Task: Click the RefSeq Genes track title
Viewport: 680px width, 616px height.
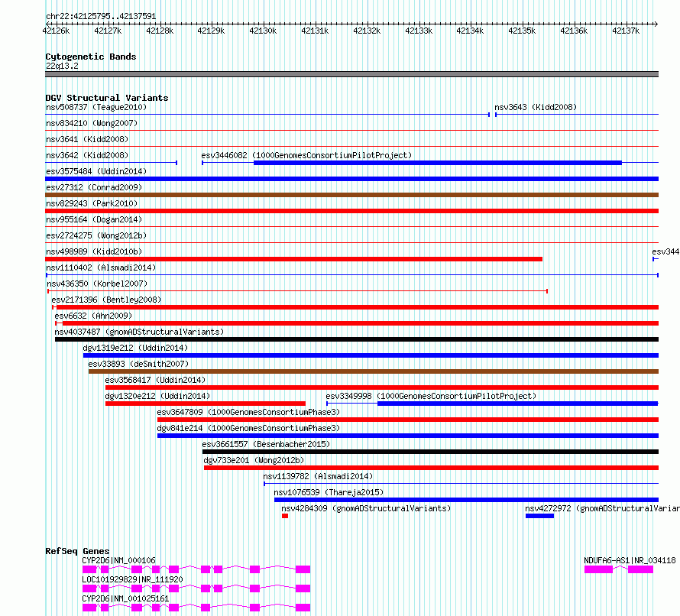Action: 77,551
